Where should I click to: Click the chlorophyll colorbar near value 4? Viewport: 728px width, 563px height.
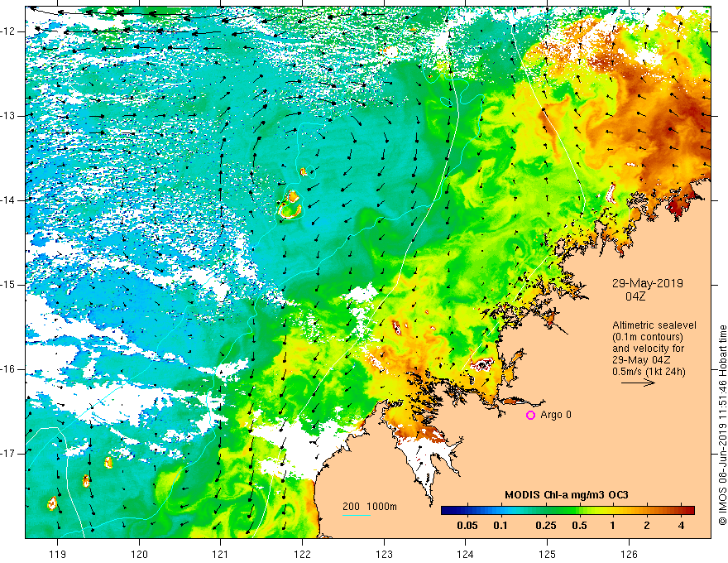[681, 511]
